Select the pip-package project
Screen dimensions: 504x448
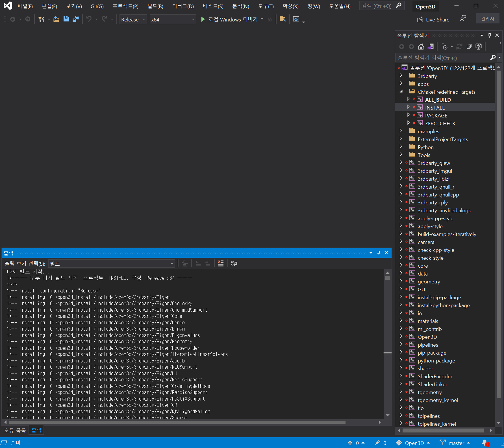point(432,353)
